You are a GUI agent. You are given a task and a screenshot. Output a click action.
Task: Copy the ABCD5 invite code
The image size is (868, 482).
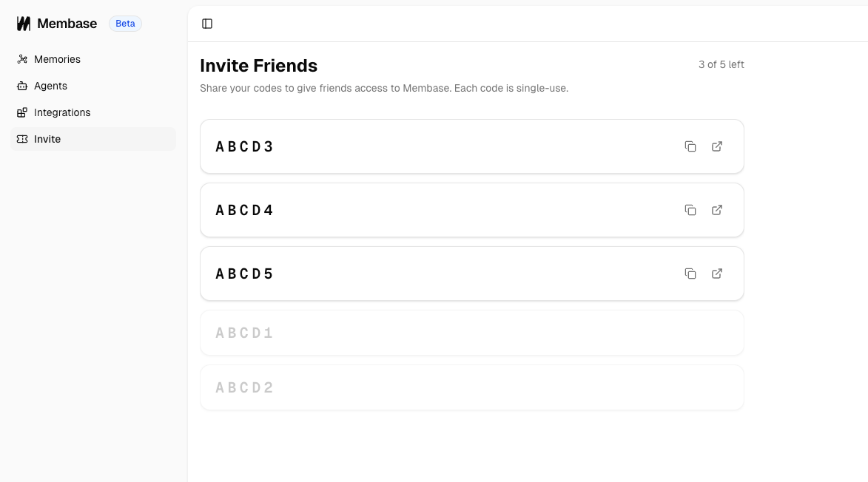pos(690,274)
